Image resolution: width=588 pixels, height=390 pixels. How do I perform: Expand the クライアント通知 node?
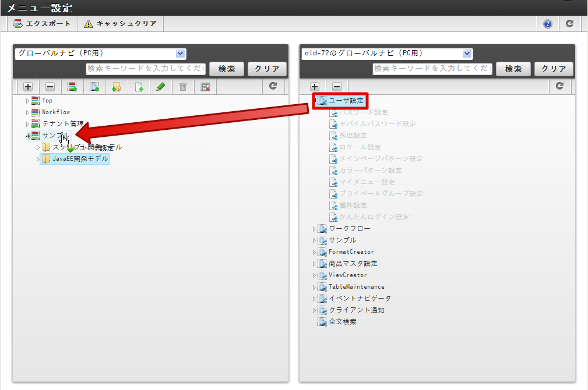pyautogui.click(x=314, y=311)
